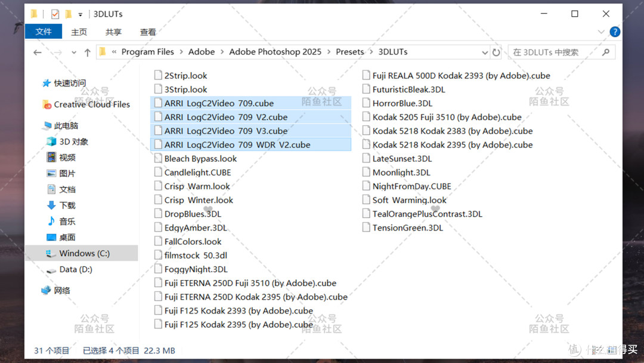The image size is (644, 363).
Task: Click the New Folder quick access icon
Action: pos(68,14)
